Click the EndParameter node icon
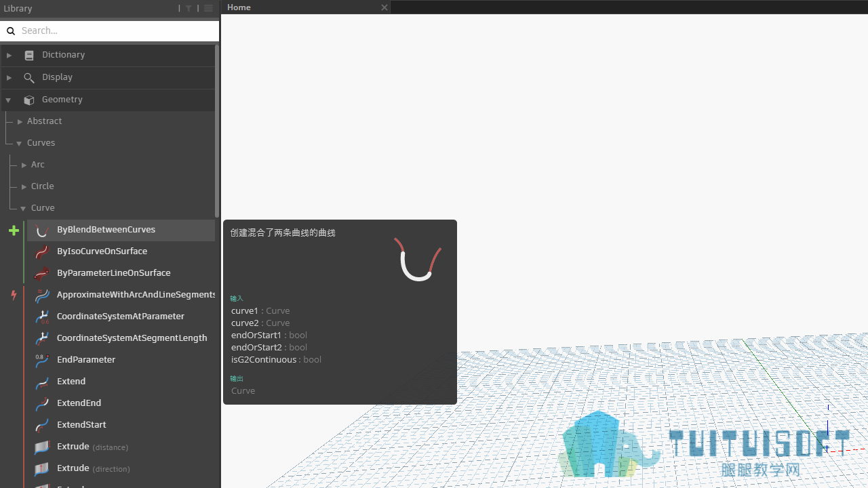The width and height of the screenshot is (868, 488). coord(42,361)
